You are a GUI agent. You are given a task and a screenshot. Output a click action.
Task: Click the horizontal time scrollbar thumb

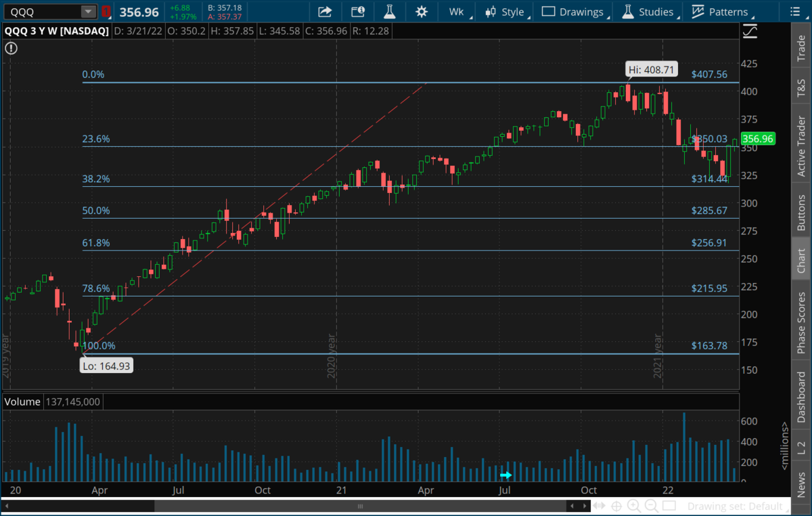coord(359,506)
